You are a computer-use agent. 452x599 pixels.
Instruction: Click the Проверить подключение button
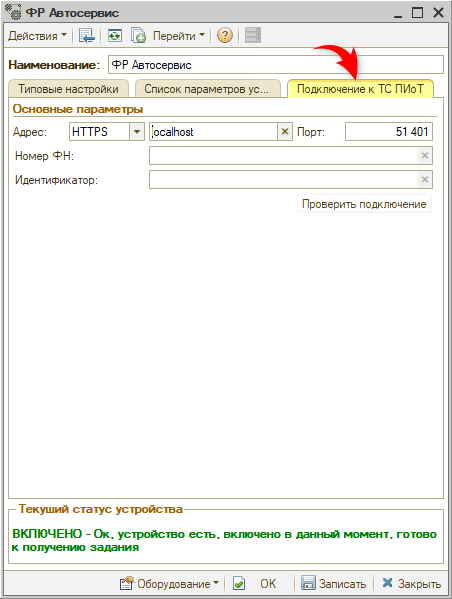(x=364, y=204)
